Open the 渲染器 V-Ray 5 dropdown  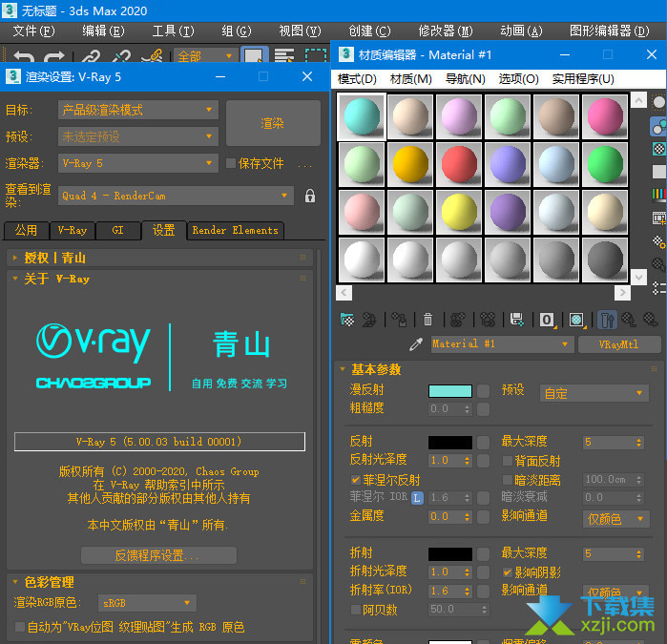coord(138,163)
